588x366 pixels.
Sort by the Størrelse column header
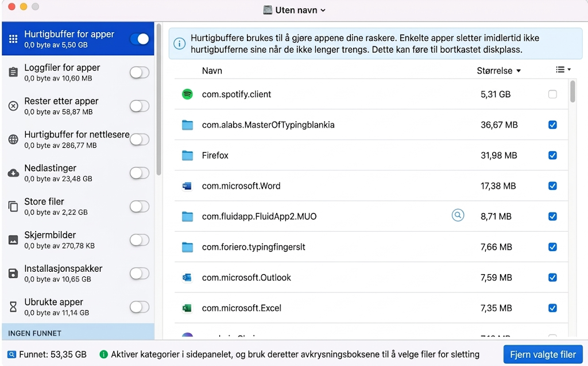(x=498, y=71)
